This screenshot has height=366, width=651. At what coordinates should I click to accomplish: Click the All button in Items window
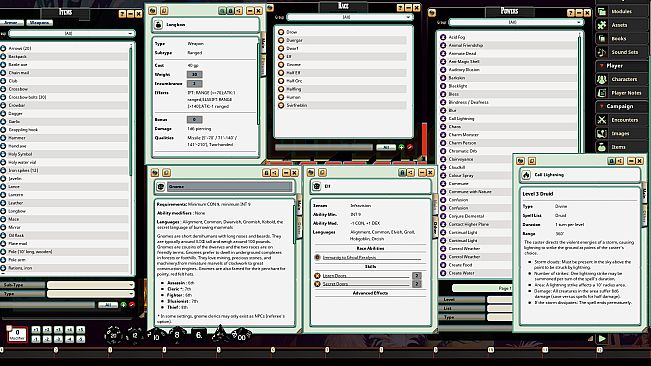108,305
